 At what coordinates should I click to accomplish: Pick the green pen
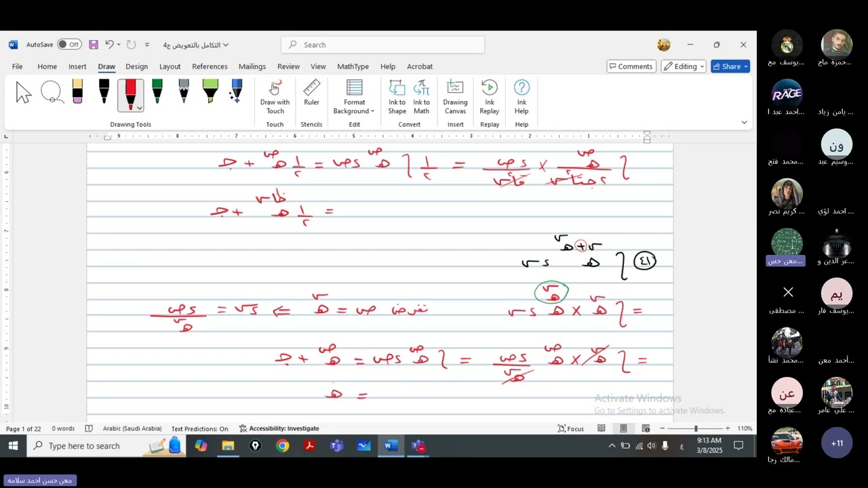[157, 92]
